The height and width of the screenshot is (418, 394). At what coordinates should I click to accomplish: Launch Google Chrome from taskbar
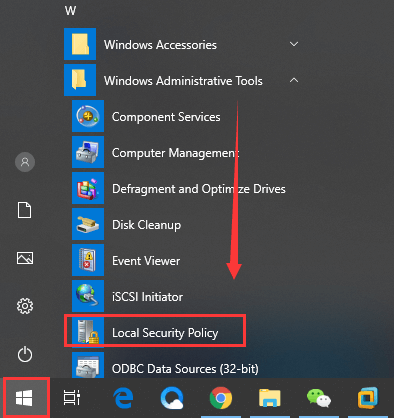tap(221, 398)
